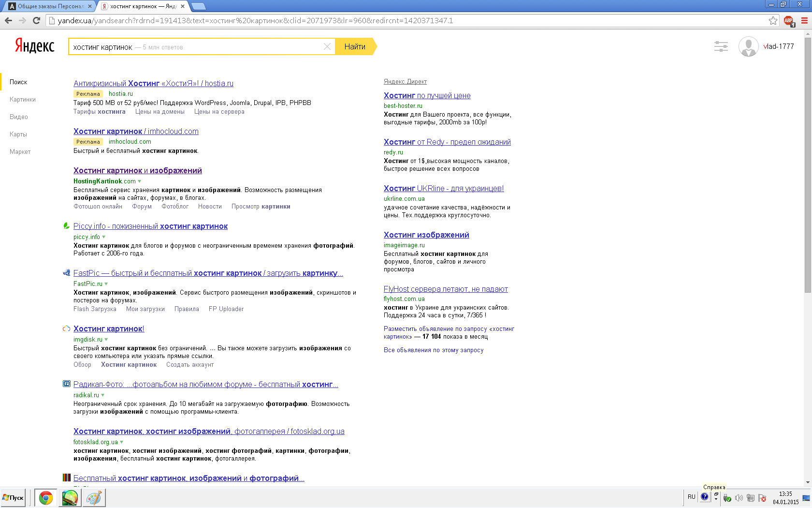Click the page vertical scrollbar thumb
812x508 pixels.
808,164
